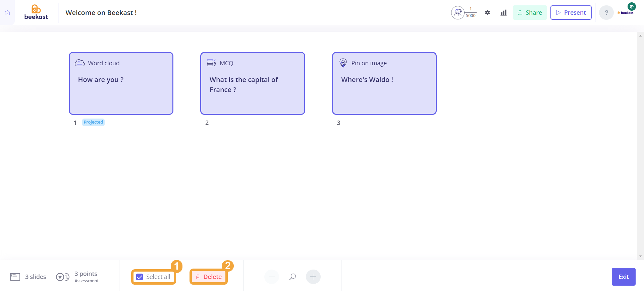Exit the slide sorter view

coord(623,277)
